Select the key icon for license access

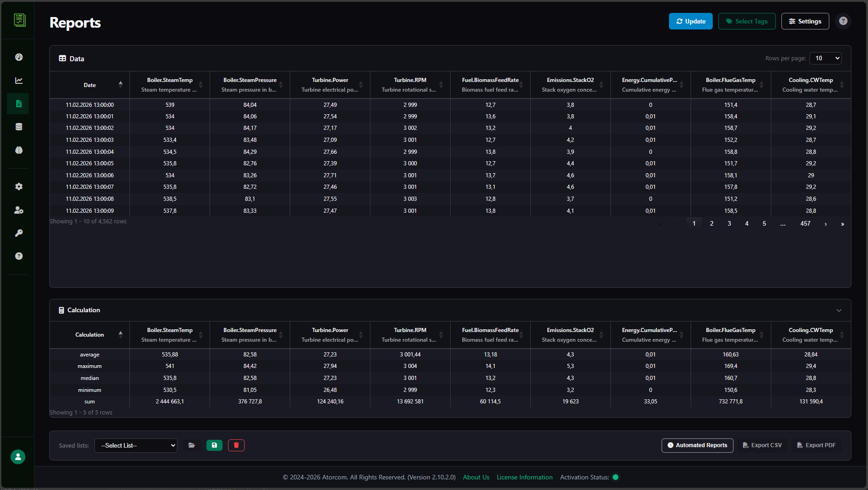18,233
